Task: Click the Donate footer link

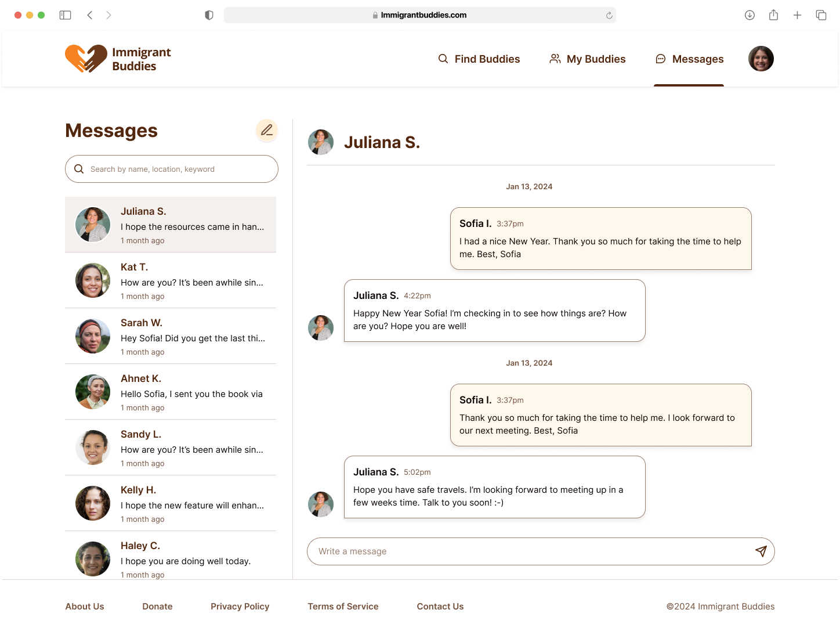Action: (x=157, y=607)
